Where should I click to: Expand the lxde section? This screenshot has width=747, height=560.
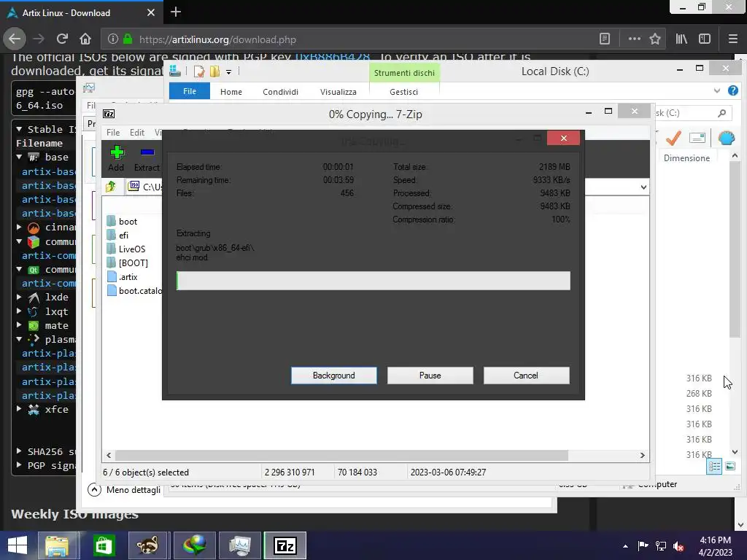19,297
